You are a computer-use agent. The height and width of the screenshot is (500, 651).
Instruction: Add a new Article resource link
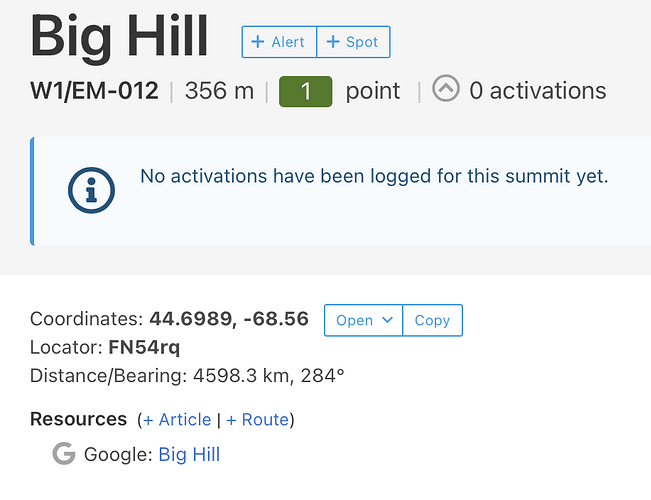click(177, 419)
